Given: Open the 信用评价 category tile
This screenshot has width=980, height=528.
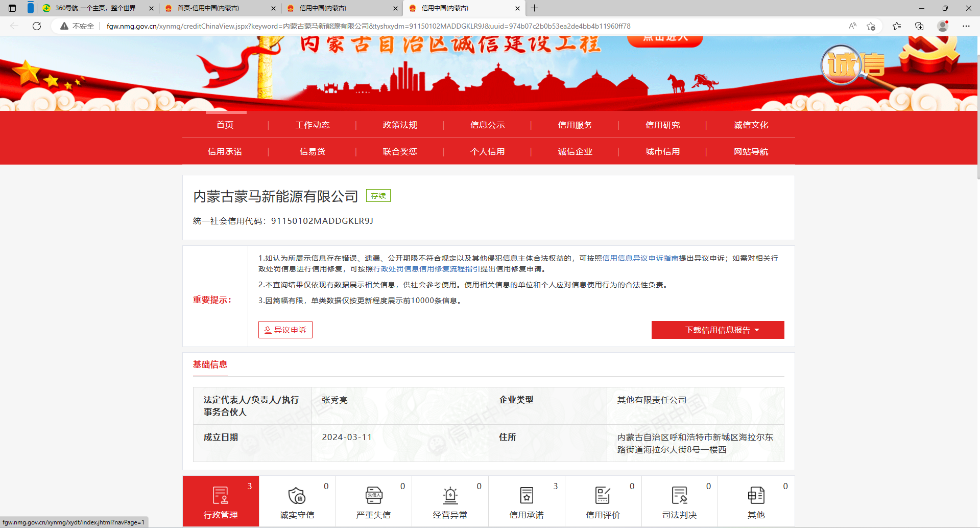Looking at the screenshot, I should pos(603,501).
